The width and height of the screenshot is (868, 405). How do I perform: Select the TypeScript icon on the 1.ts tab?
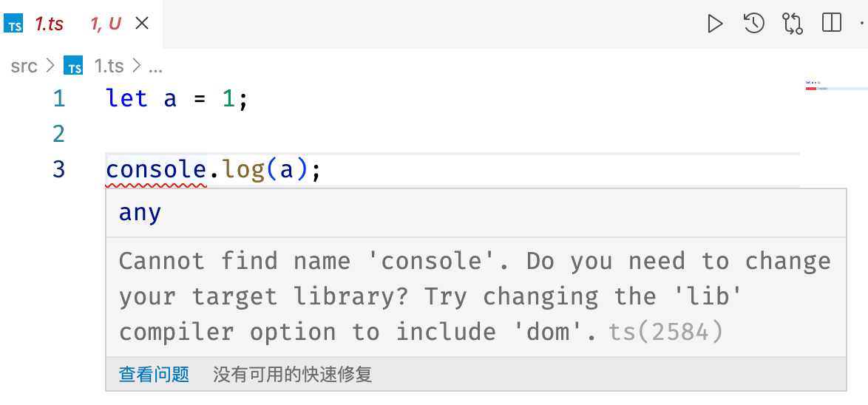tap(13, 24)
